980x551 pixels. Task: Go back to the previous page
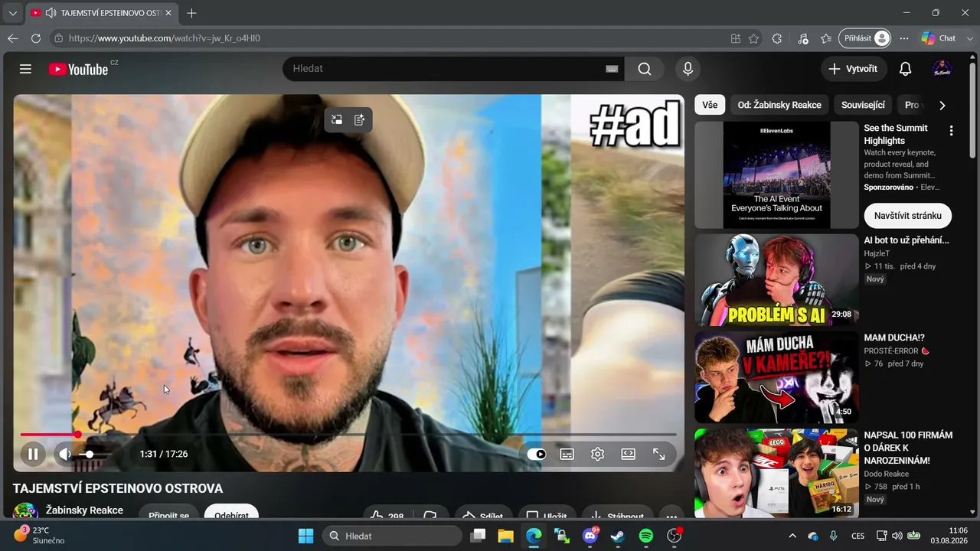[x=12, y=38]
